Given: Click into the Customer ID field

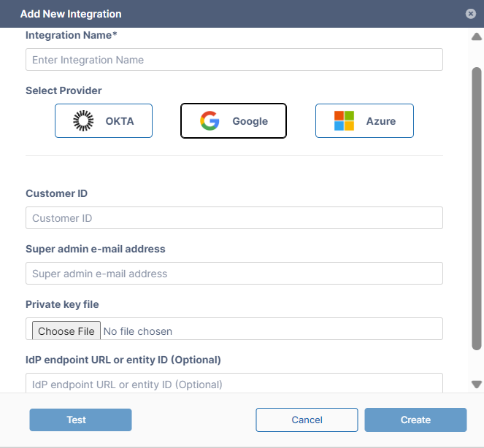Looking at the screenshot, I should [234, 218].
